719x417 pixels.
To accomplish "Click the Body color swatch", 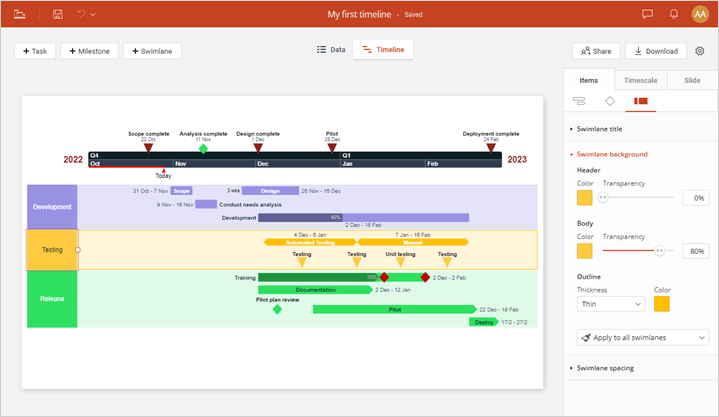I will tap(585, 251).
